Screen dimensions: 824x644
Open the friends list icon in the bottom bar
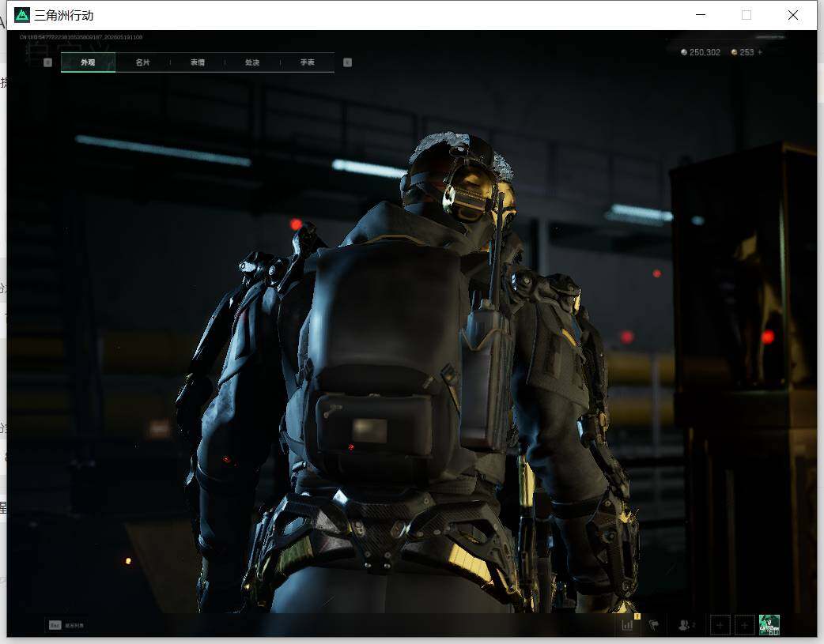point(686,625)
